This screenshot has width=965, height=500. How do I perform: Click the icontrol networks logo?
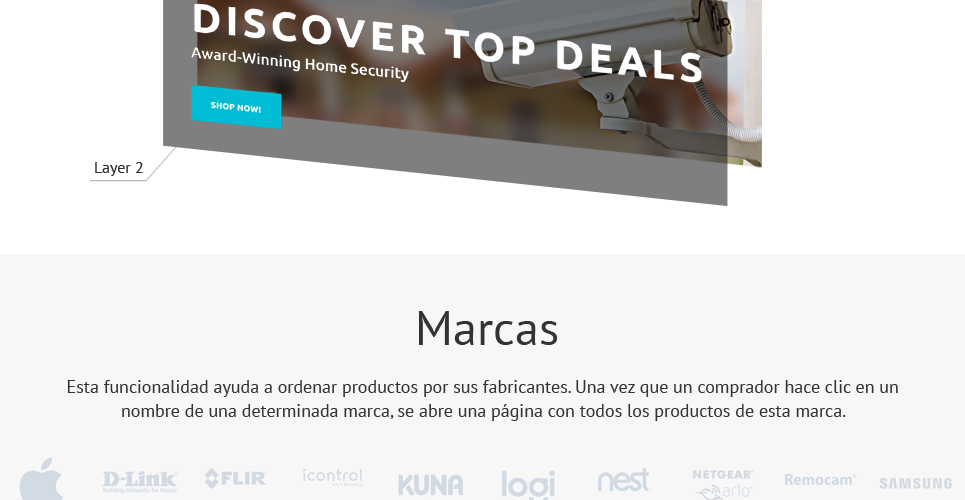pos(332,477)
